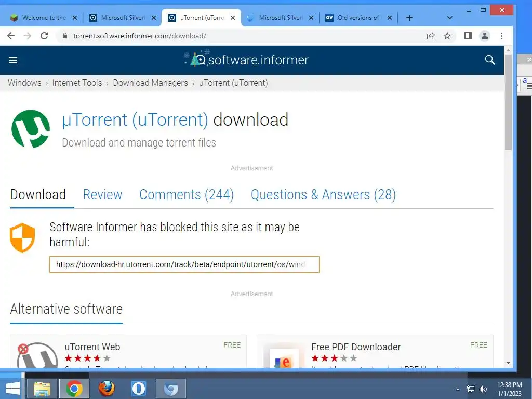Click the µTorrent (uTorrent) breadcrumb link

pyautogui.click(x=233, y=83)
